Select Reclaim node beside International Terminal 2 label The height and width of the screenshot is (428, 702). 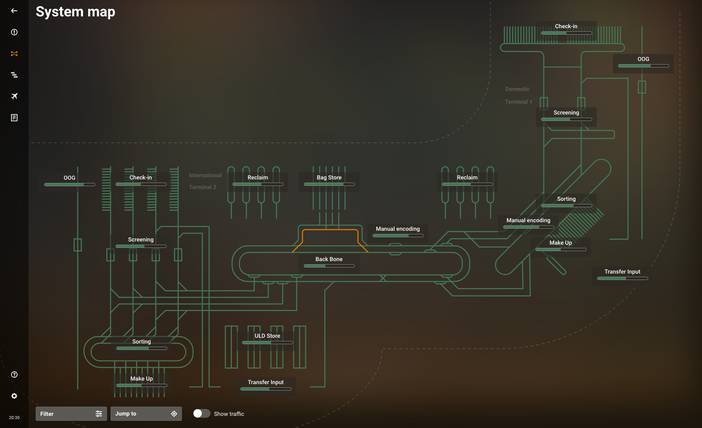coord(258,180)
